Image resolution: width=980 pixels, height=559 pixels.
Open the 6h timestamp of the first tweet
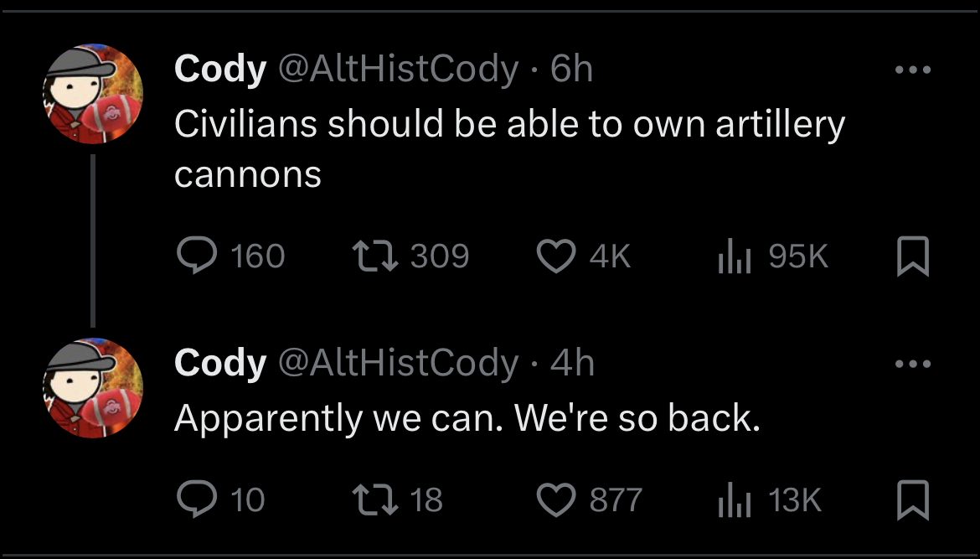571,68
